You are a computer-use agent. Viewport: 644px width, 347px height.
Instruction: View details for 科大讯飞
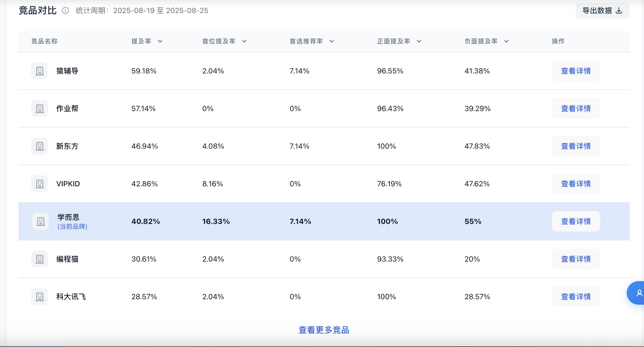click(x=576, y=297)
